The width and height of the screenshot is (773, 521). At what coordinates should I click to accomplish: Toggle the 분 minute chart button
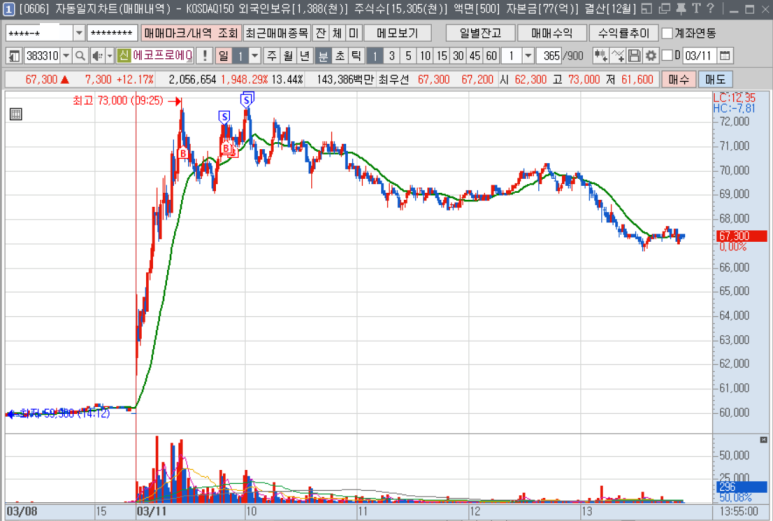(x=323, y=56)
